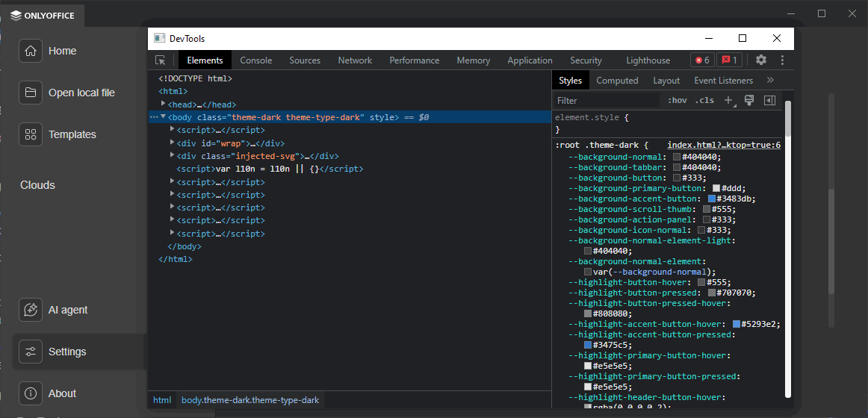Expand the last script node before closing body
Image resolution: width=868 pixels, height=418 pixels.
(172, 232)
